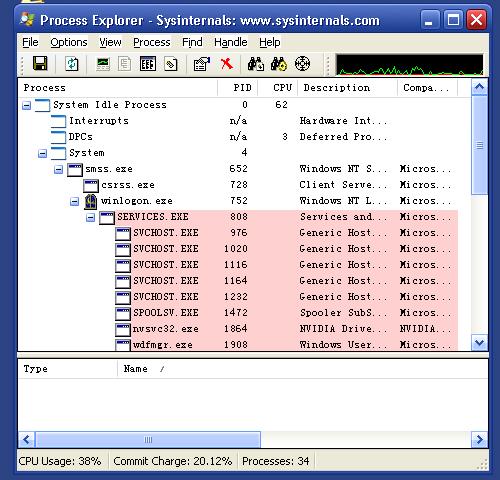Open the Options menu
The image size is (500, 480).
click(x=69, y=42)
